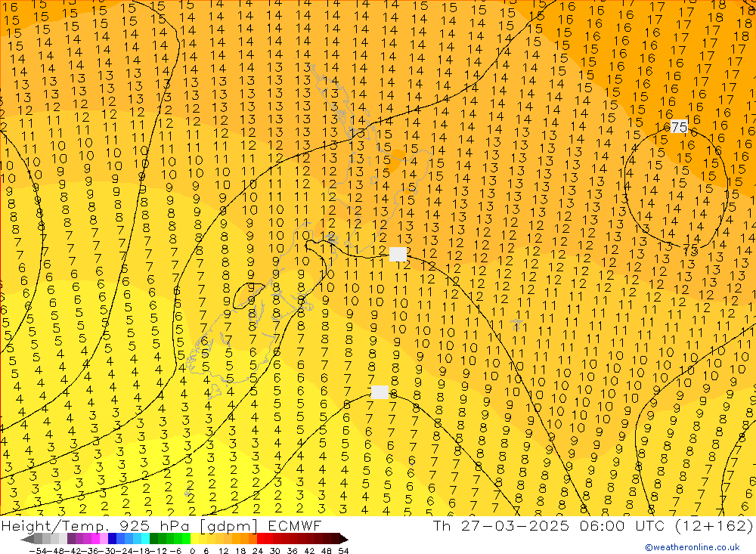This screenshot has width=756, height=554.
Task: Click the dark right arrow of colour scale
Action: [x=344, y=539]
